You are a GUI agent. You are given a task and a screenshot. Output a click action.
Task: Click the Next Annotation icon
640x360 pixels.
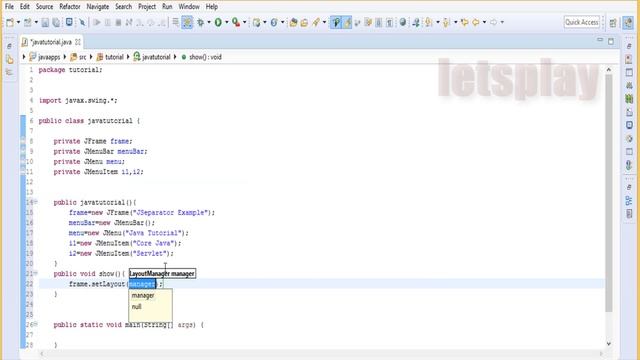(x=429, y=22)
